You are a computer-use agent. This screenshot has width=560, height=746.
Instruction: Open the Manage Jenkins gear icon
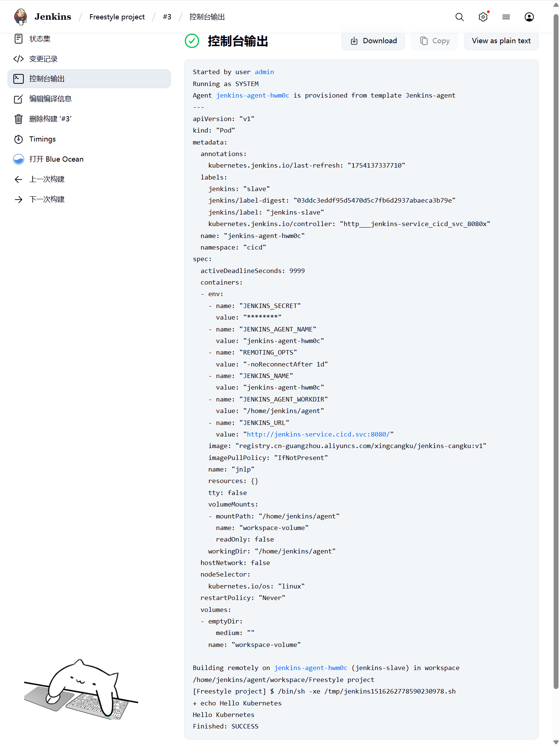point(483,17)
